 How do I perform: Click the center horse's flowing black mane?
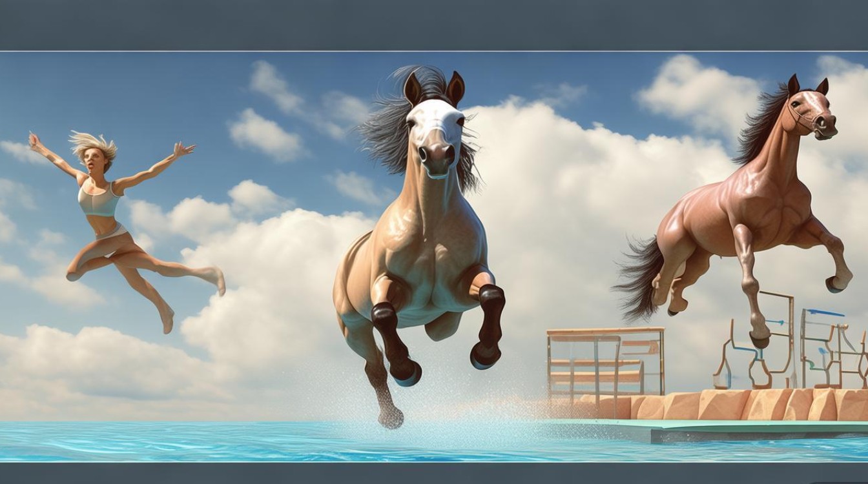381,132
